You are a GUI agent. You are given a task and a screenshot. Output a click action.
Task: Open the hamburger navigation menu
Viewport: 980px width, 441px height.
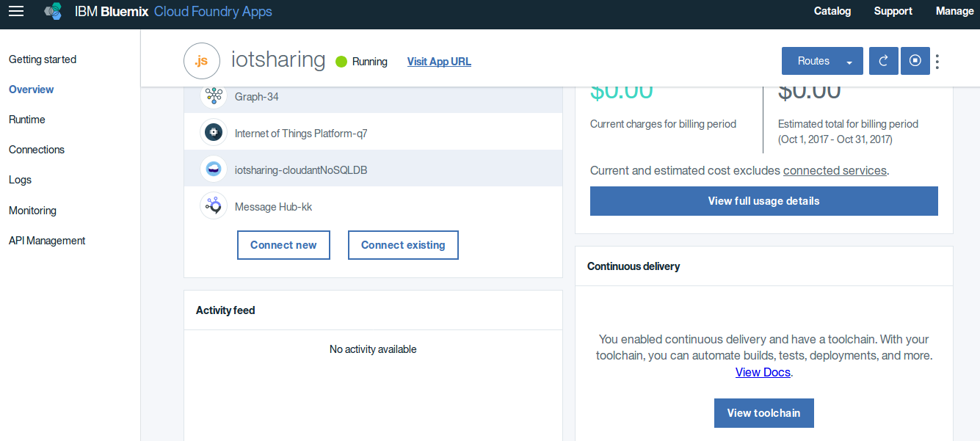[x=15, y=11]
